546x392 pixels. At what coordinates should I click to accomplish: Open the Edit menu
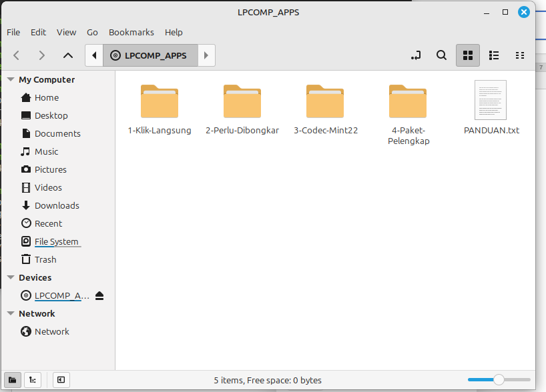(38, 33)
